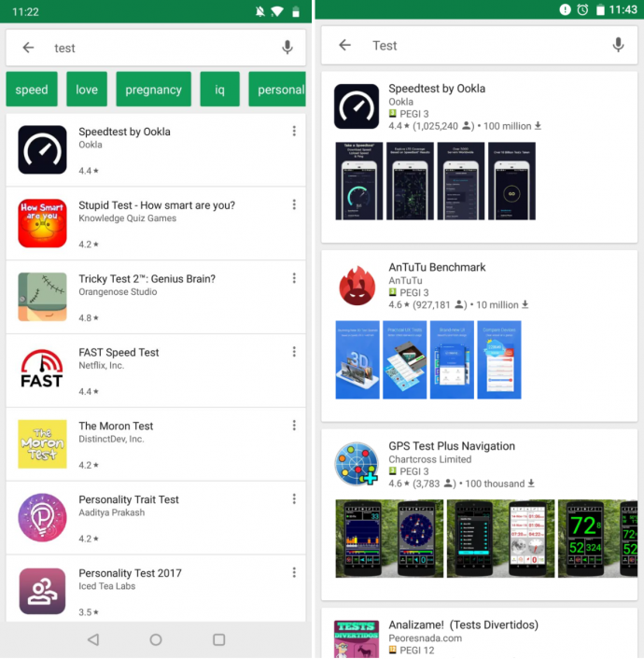This screenshot has width=644, height=659.
Task: Open Stupid Test app icon
Action: [42, 223]
